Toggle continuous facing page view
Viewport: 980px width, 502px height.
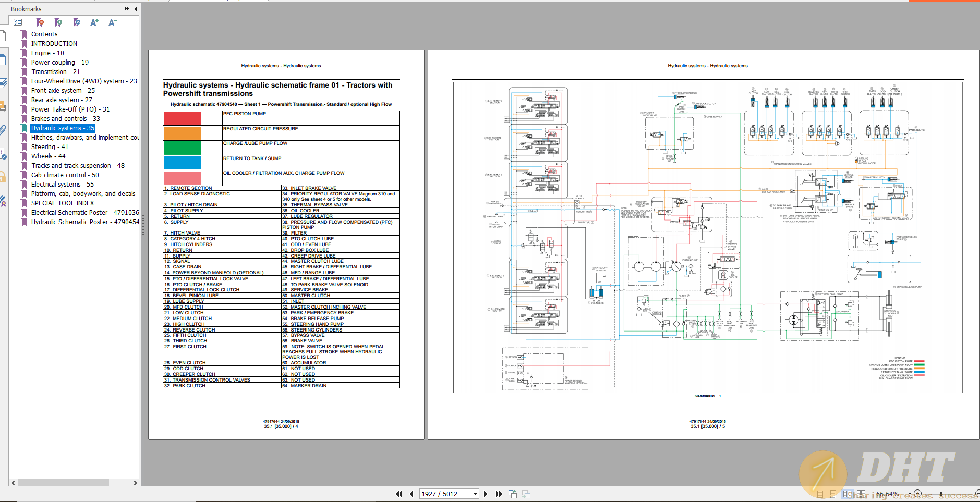(861, 494)
